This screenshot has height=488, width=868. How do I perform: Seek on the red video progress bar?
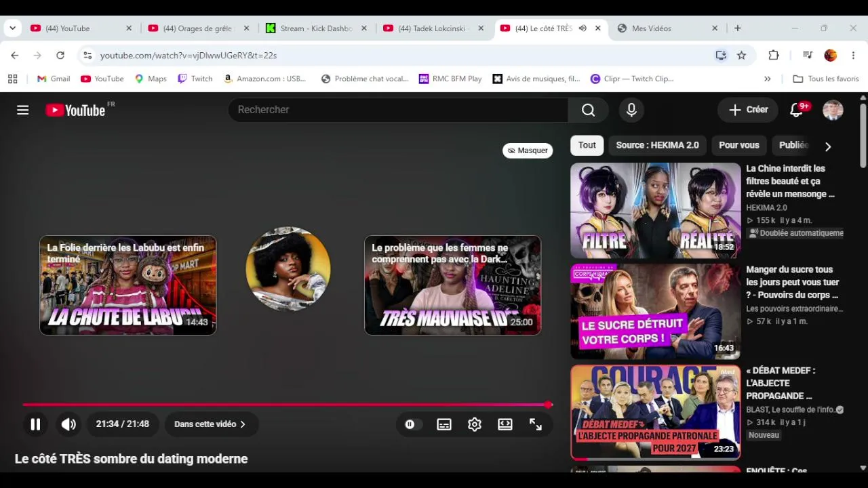click(288, 405)
